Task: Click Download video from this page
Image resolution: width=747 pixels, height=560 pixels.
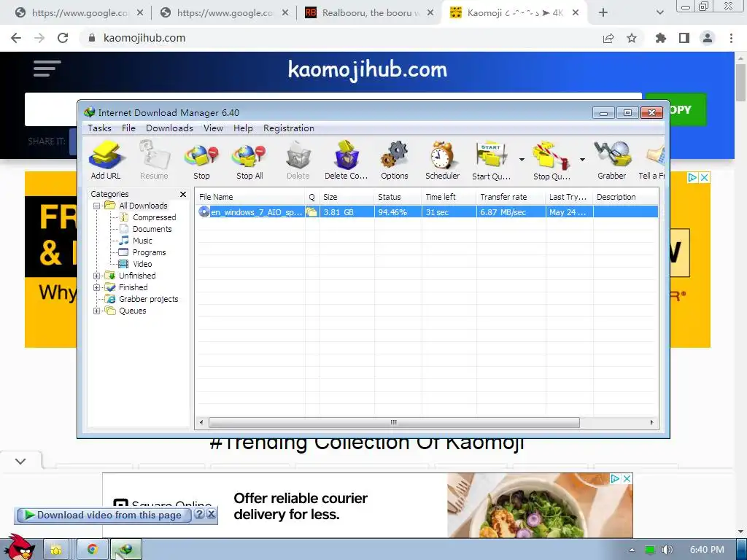Action: click(104, 515)
